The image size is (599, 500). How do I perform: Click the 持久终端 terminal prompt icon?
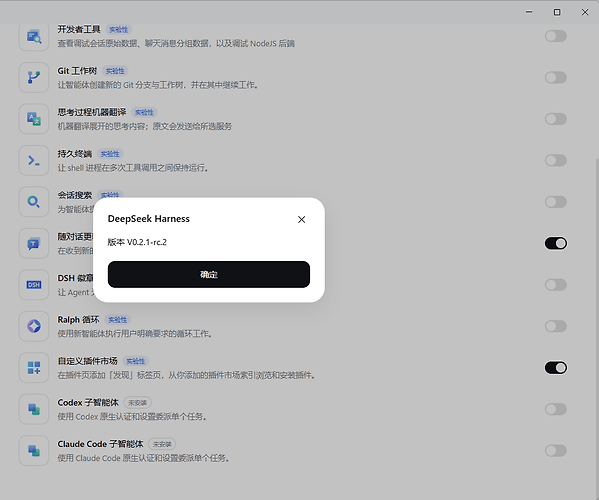tap(34, 160)
